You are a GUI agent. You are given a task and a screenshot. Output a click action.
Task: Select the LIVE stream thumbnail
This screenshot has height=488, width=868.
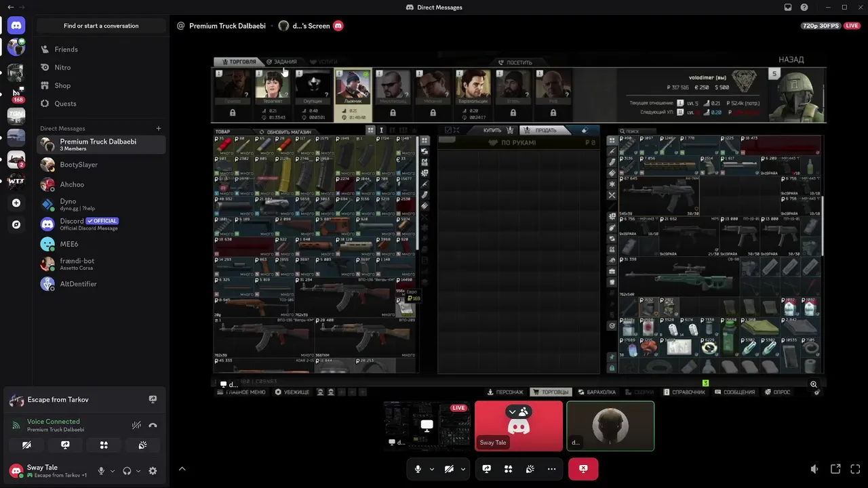coord(427,426)
